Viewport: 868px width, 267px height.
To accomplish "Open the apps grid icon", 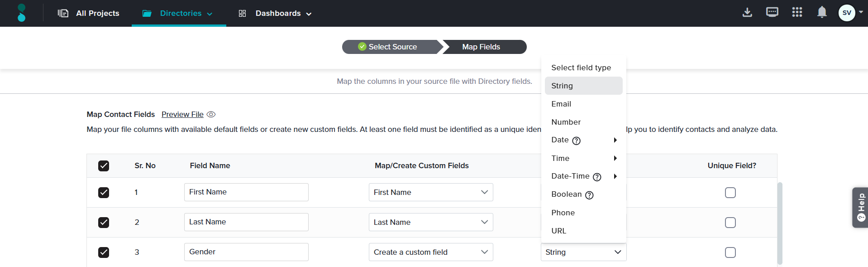I will [x=797, y=12].
